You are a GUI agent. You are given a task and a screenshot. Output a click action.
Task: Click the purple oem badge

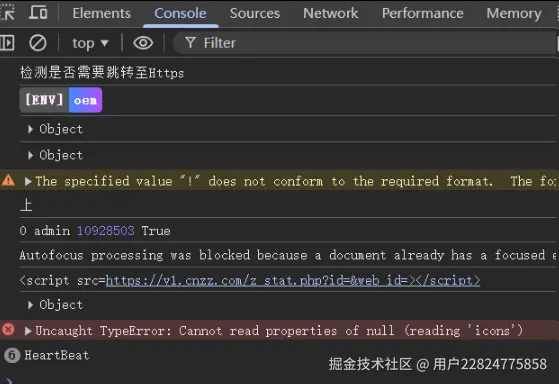coord(86,100)
